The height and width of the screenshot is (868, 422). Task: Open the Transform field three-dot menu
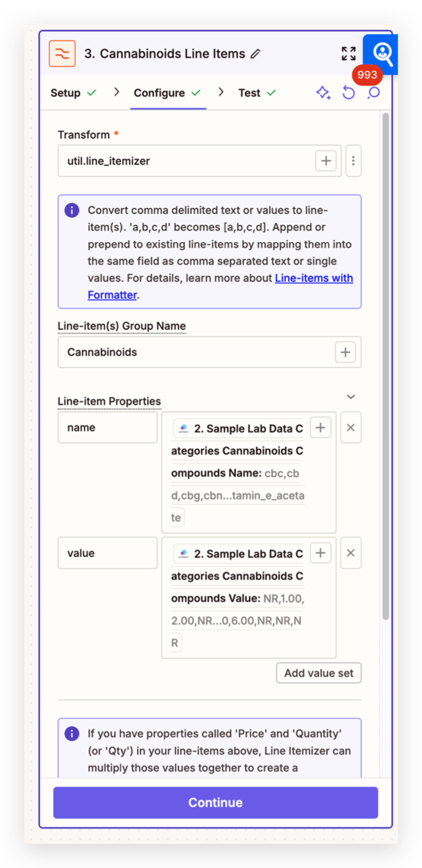tap(353, 161)
